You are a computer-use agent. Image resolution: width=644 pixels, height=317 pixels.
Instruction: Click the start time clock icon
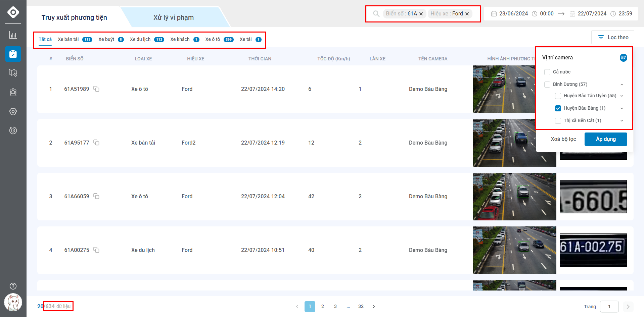tap(535, 14)
